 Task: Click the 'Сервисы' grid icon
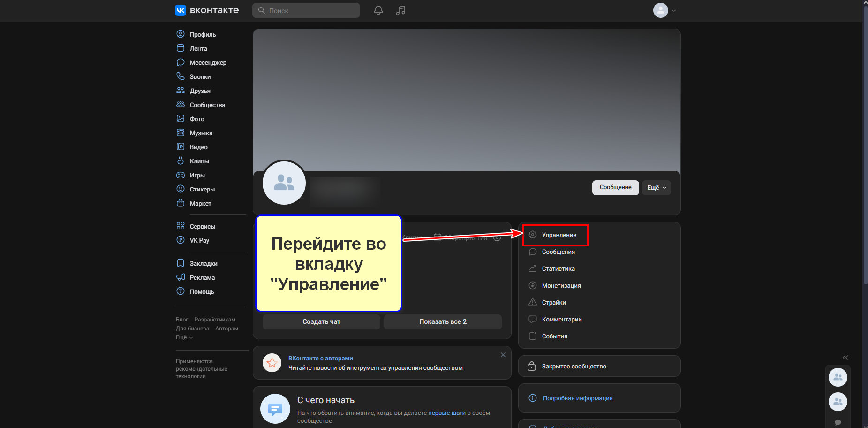(181, 226)
